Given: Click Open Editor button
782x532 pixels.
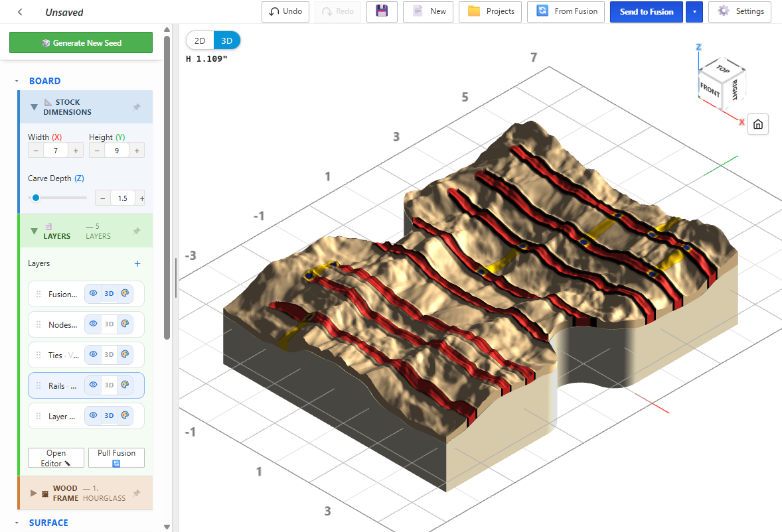Looking at the screenshot, I should coord(56,458).
